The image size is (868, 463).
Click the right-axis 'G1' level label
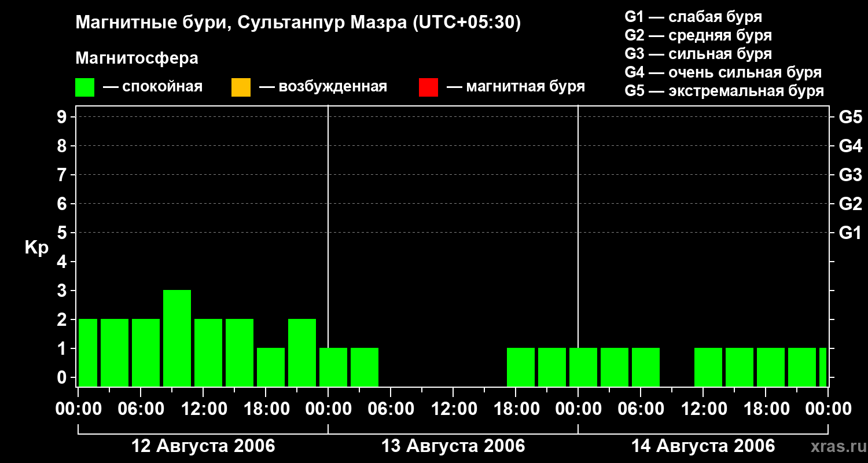[x=850, y=233]
